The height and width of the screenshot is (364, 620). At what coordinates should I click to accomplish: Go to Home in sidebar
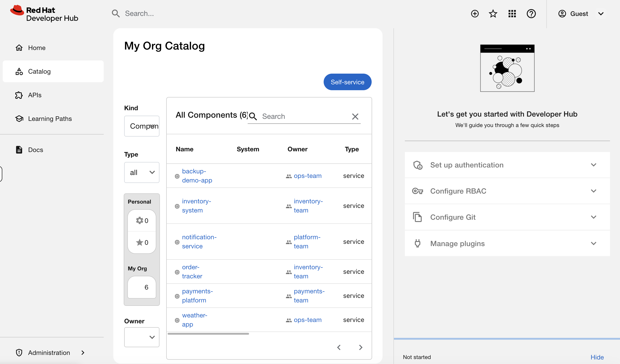pyautogui.click(x=53, y=48)
